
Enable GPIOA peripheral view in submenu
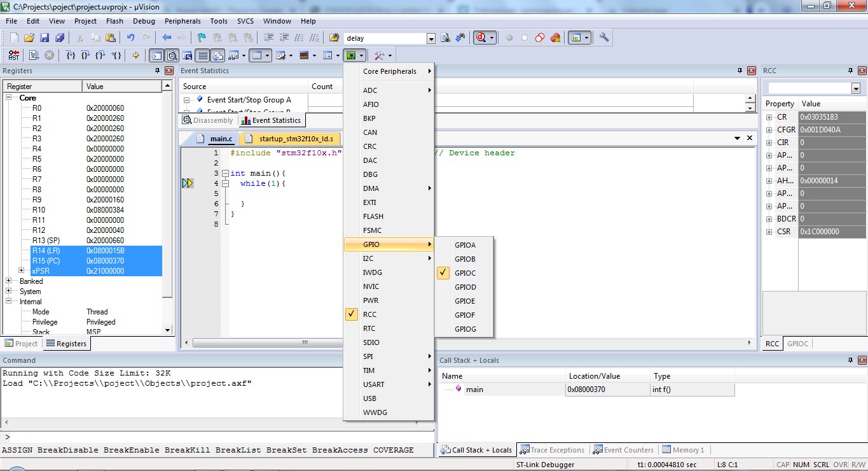coord(465,245)
